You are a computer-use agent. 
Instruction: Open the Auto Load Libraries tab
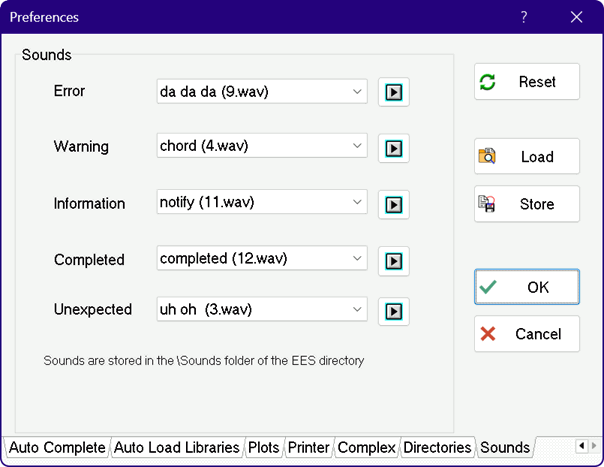tap(176, 447)
